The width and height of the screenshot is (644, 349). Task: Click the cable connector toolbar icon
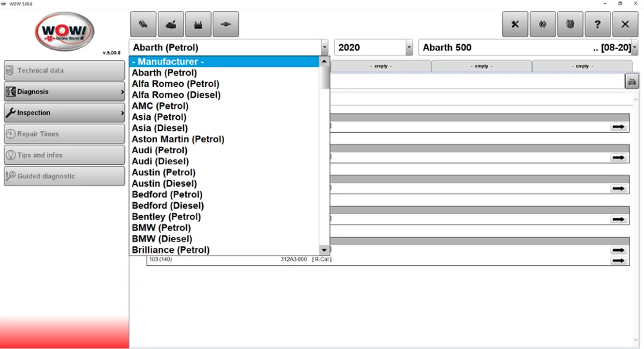click(x=225, y=24)
